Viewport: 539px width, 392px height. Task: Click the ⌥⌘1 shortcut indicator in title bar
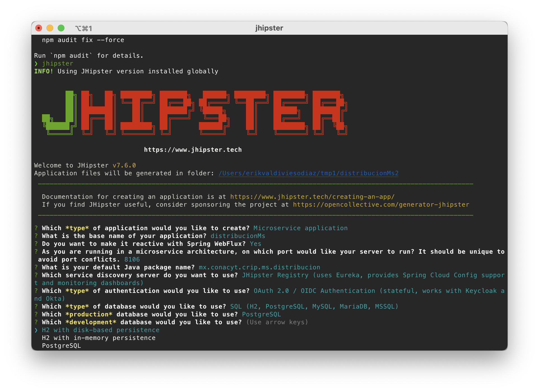[83, 28]
